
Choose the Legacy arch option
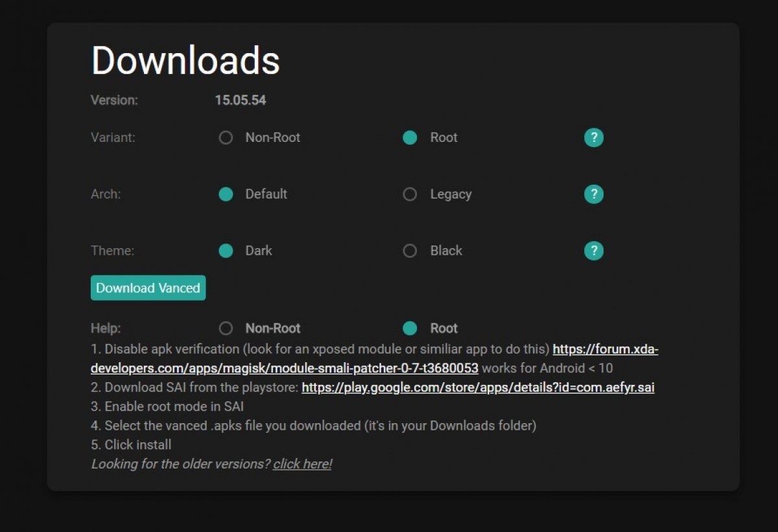pos(410,194)
